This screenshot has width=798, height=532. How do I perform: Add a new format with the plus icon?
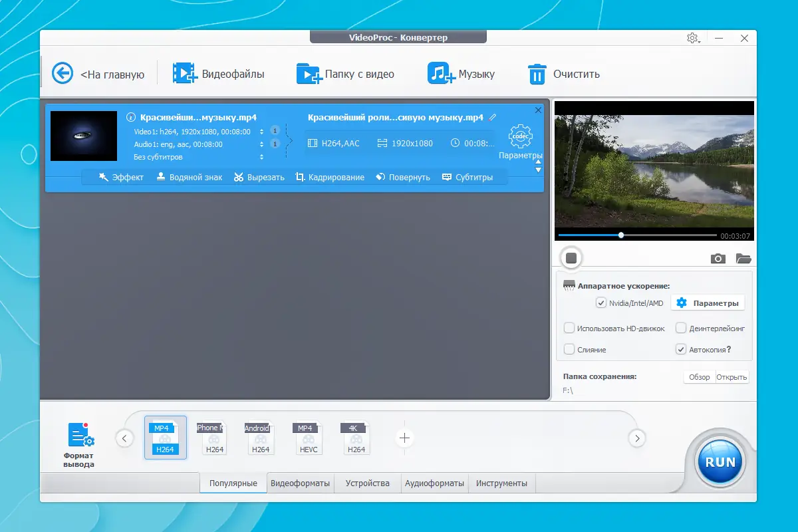click(x=404, y=438)
